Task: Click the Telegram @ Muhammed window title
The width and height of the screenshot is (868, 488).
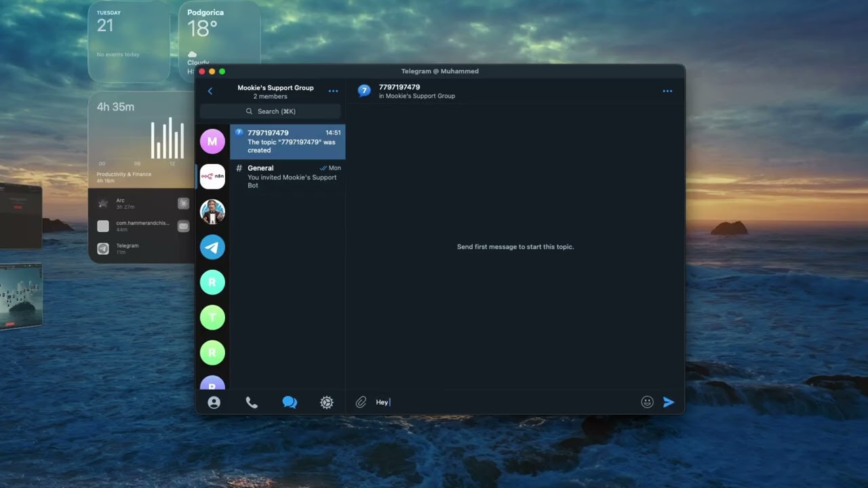Action: click(439, 71)
